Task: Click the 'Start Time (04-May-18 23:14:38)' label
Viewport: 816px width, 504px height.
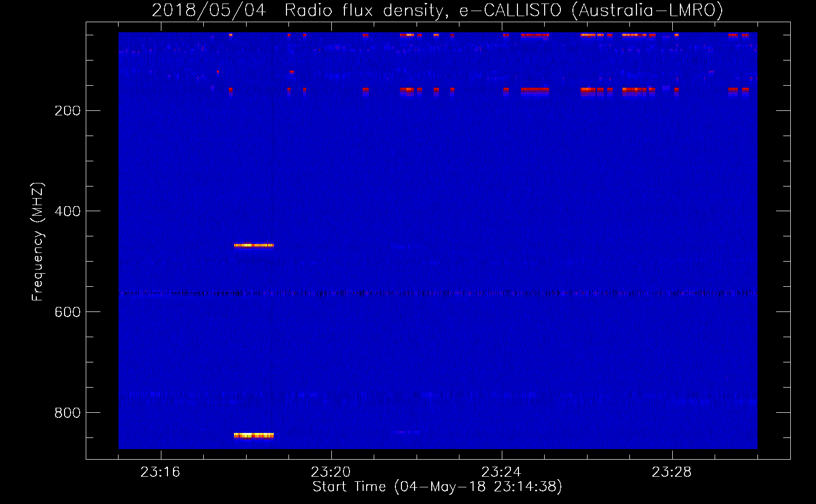Action: pyautogui.click(x=437, y=487)
